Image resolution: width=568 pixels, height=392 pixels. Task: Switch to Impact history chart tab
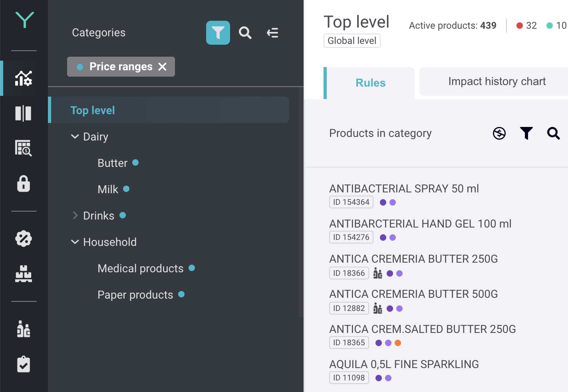click(x=497, y=81)
